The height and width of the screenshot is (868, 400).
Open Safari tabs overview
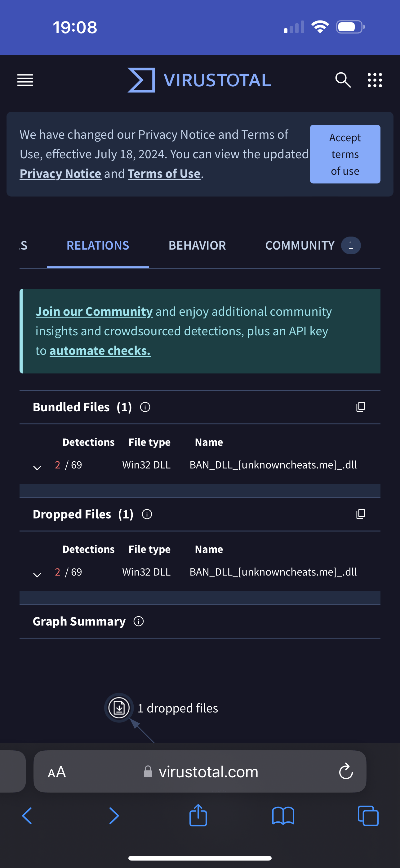point(368,816)
